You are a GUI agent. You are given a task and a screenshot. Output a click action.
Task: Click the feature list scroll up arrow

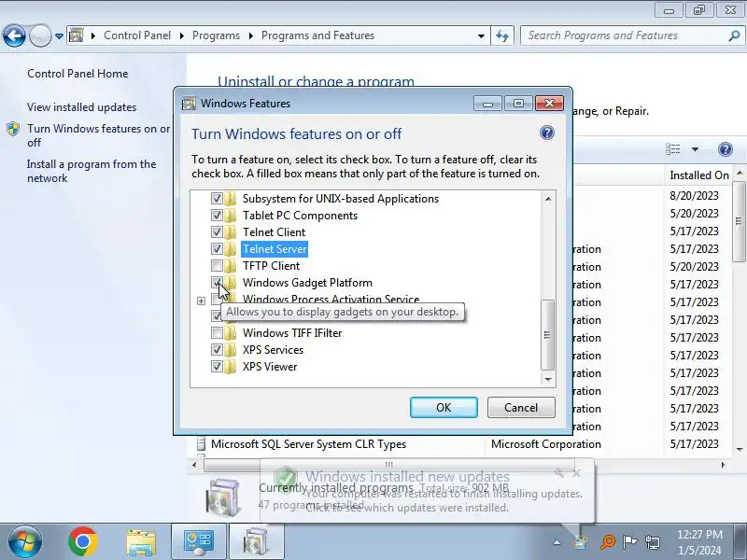pyautogui.click(x=548, y=199)
